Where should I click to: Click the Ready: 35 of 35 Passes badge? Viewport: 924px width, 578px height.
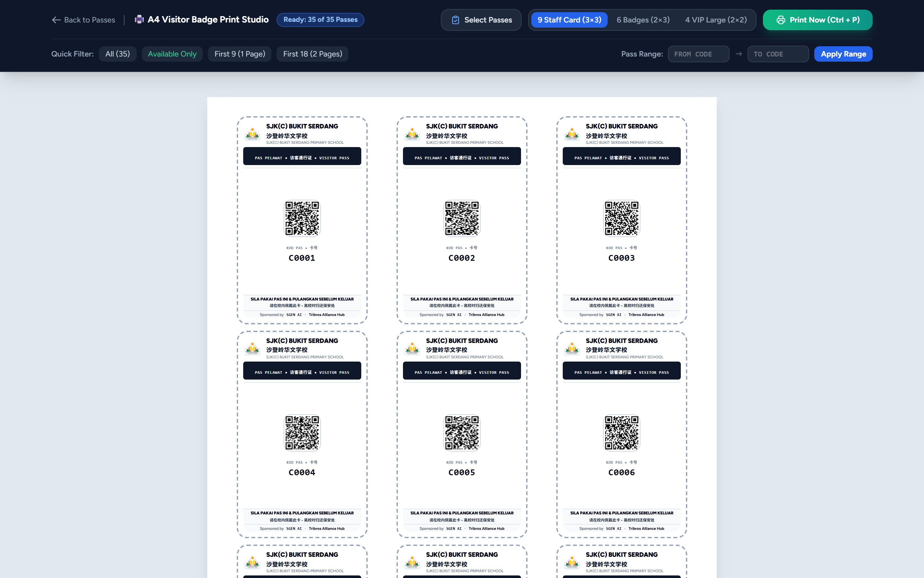(320, 20)
